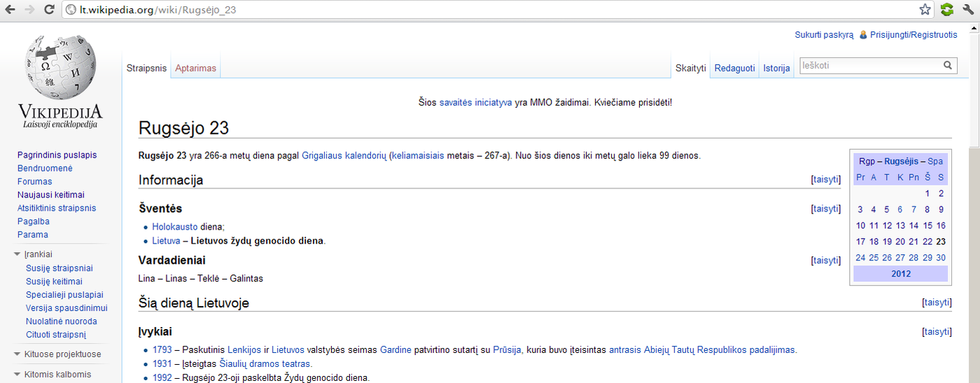Image resolution: width=980 pixels, height=383 pixels.
Task: Open the Istorija tab
Action: point(776,69)
